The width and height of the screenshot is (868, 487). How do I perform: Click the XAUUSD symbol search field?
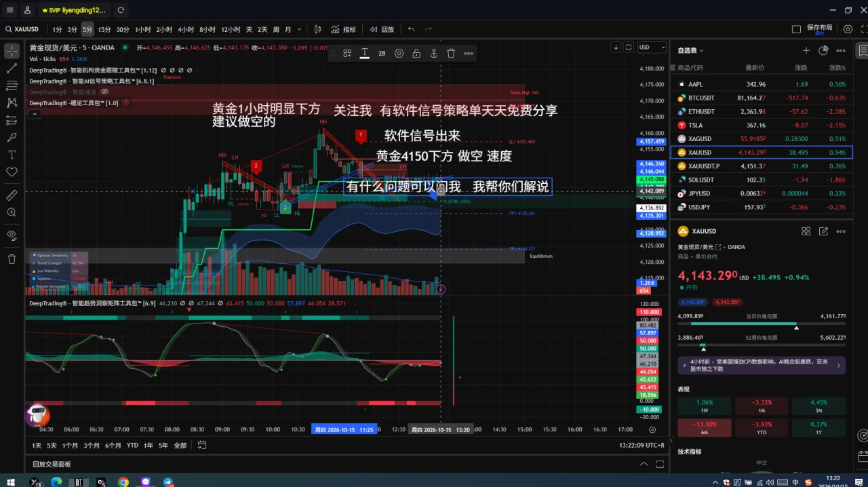tap(22, 29)
